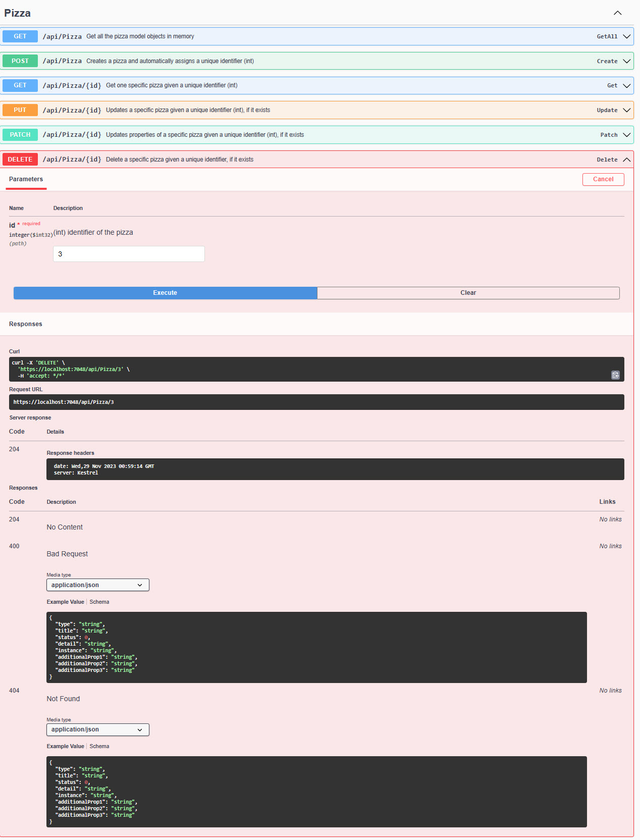The image size is (640, 840).
Task: Copy the curl command to clipboard
Action: (x=615, y=375)
